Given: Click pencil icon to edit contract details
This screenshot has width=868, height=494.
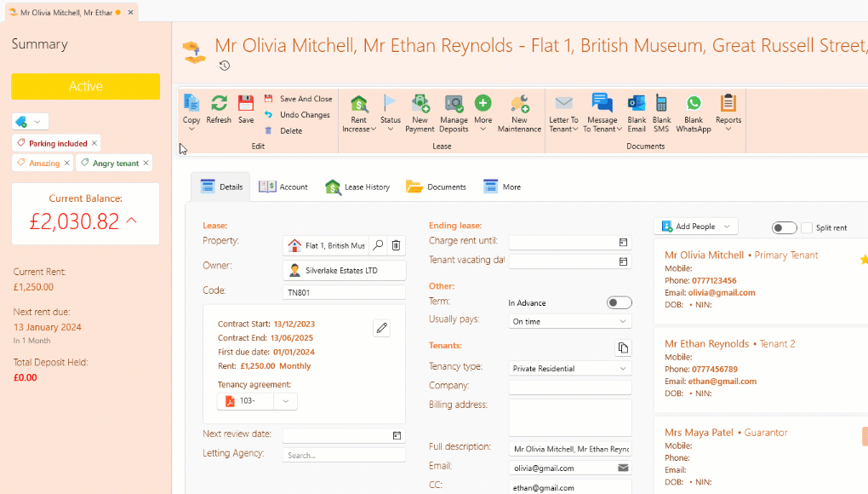Looking at the screenshot, I should point(382,328).
